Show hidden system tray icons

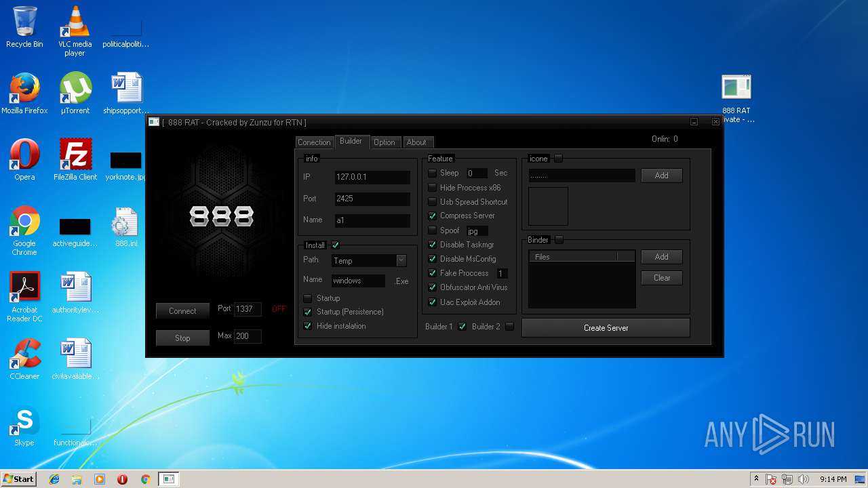click(756, 479)
